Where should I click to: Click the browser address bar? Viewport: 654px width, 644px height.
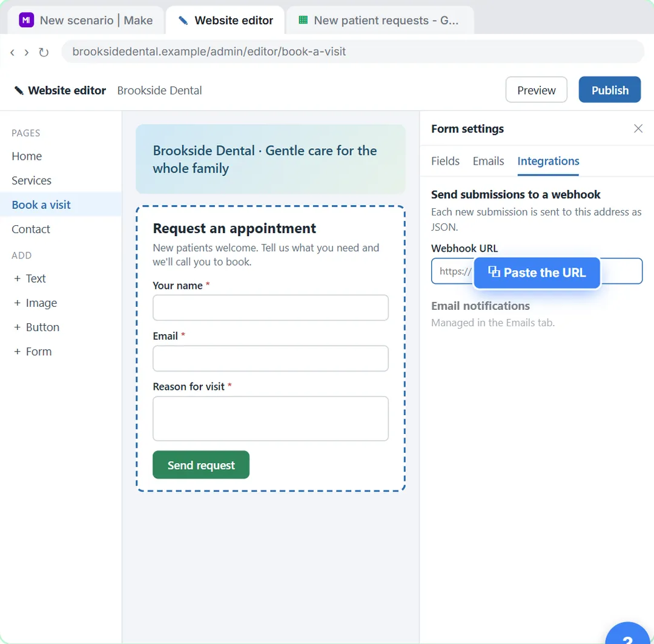tap(352, 51)
